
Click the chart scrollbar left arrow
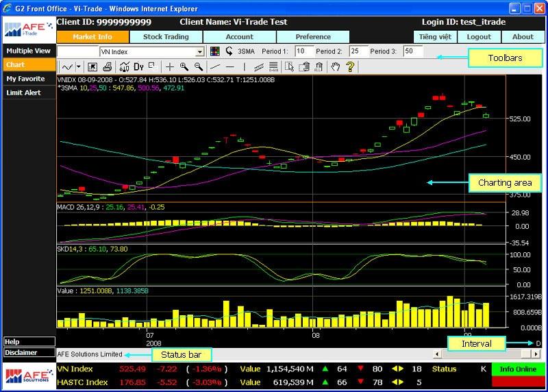[x=437, y=354]
